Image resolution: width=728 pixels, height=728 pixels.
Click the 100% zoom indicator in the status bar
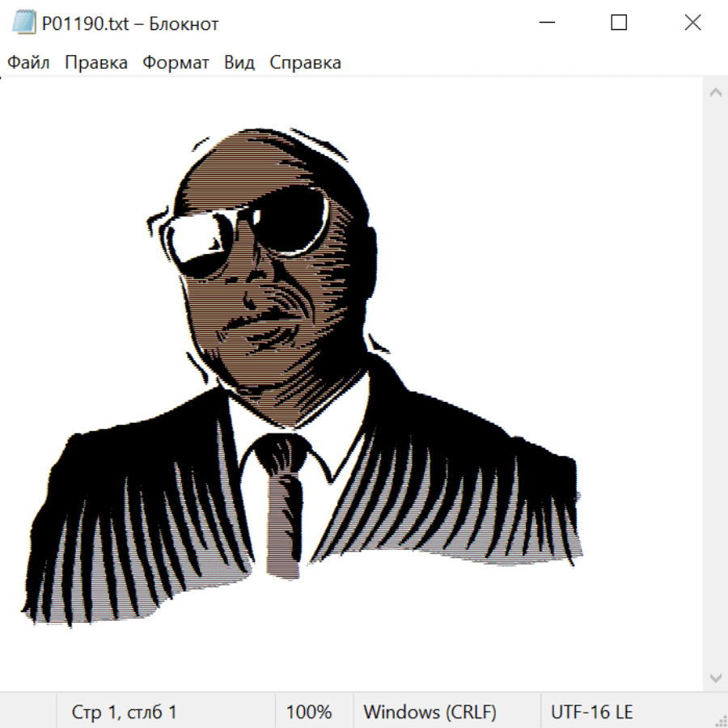[309, 713]
